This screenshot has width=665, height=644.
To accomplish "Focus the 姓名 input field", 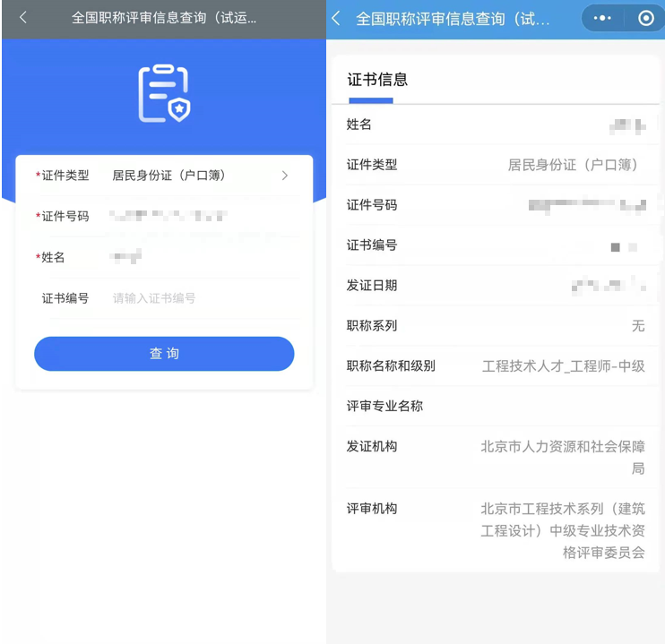I will pyautogui.click(x=125, y=256).
